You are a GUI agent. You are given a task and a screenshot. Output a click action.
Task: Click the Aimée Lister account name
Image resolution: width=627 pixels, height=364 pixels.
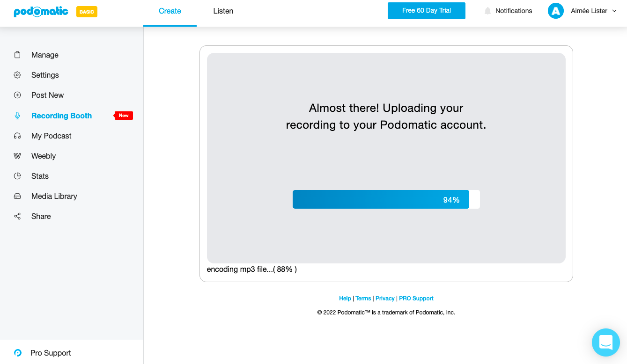pos(589,11)
